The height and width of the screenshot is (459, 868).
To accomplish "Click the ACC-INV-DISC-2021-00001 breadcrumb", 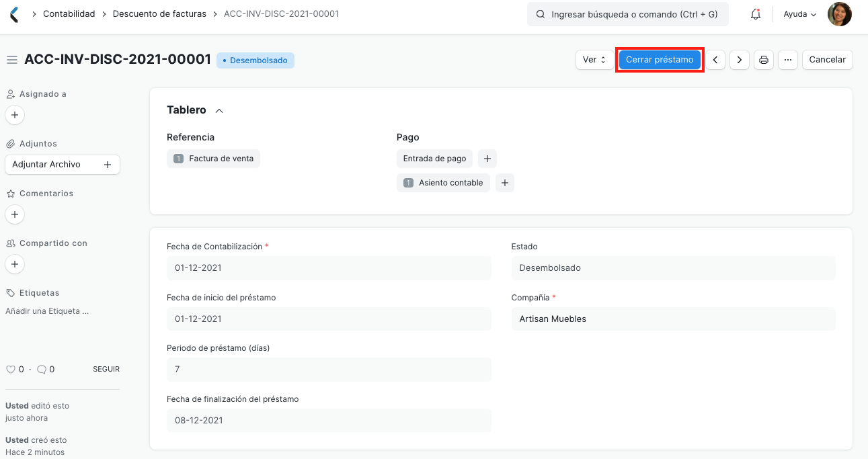I will 281,14.
